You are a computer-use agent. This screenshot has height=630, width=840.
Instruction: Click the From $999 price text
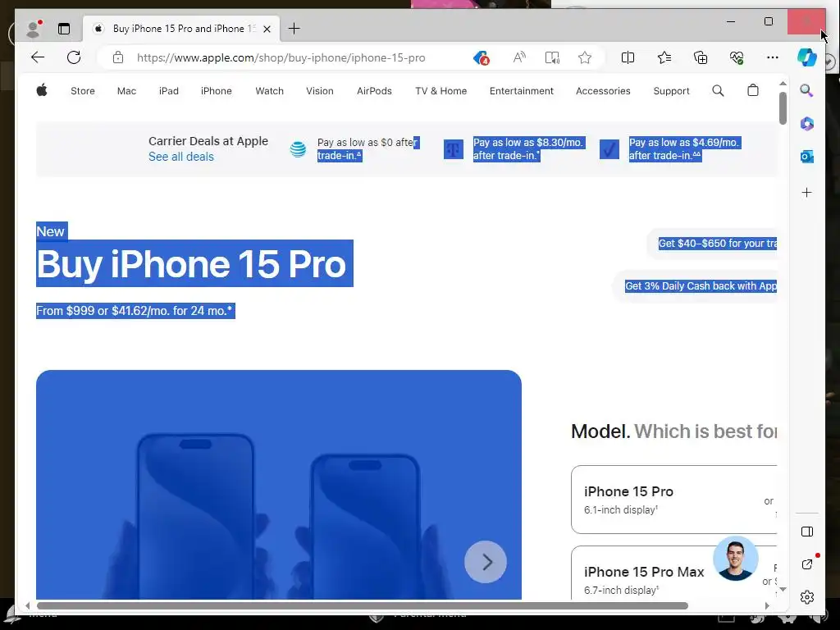(135, 311)
